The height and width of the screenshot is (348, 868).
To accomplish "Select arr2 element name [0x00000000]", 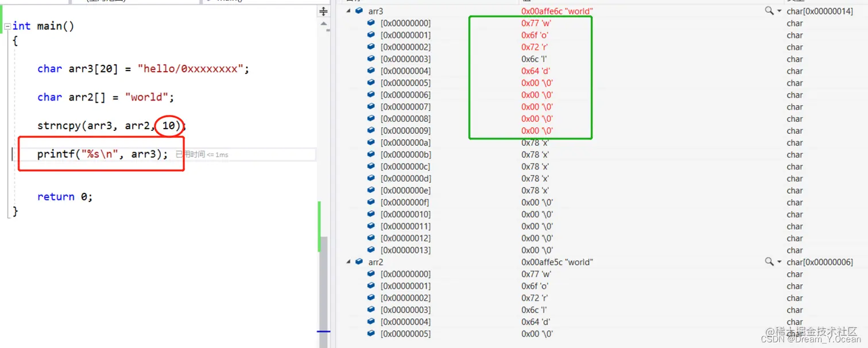I will click(x=405, y=274).
